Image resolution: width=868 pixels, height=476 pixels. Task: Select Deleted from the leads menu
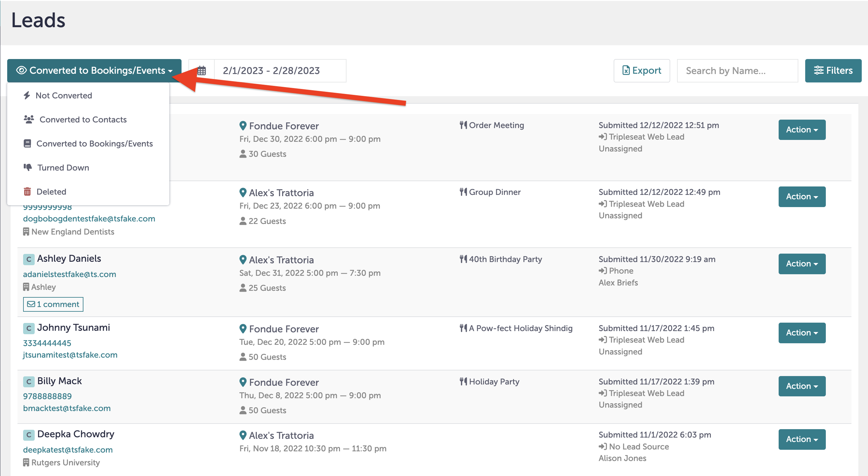88,192
